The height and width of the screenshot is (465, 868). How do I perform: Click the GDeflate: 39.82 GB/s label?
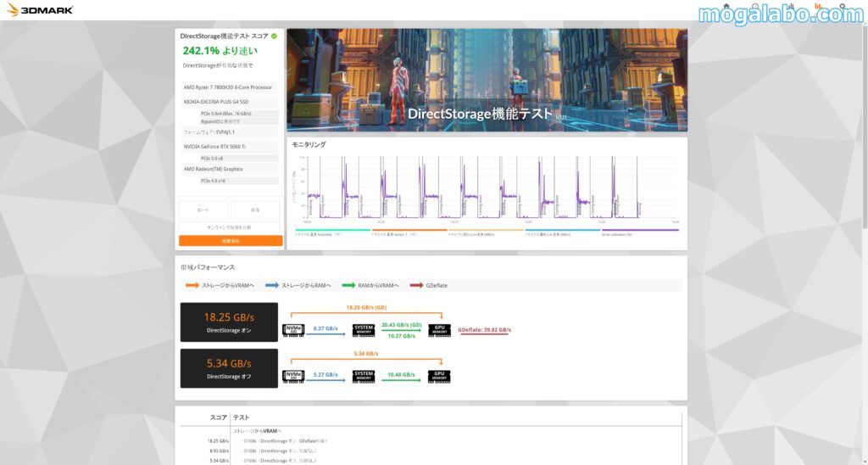(x=484, y=330)
